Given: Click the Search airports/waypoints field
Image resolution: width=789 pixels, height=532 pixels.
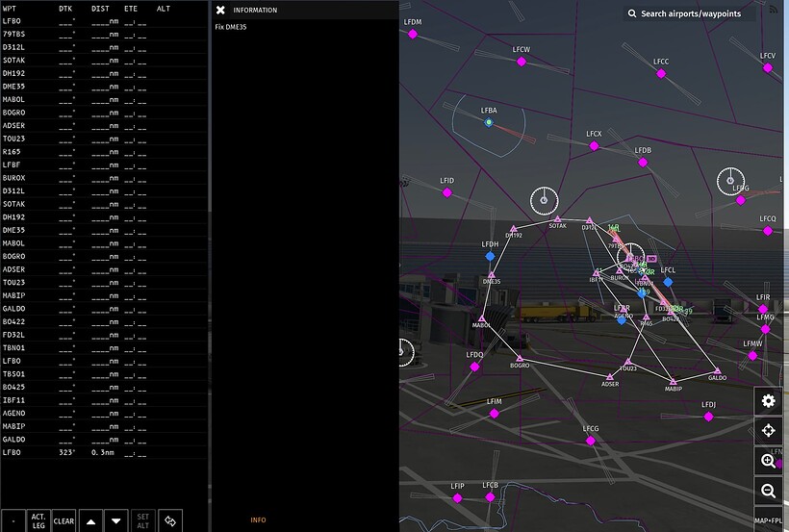Looking at the screenshot, I should click(690, 13).
